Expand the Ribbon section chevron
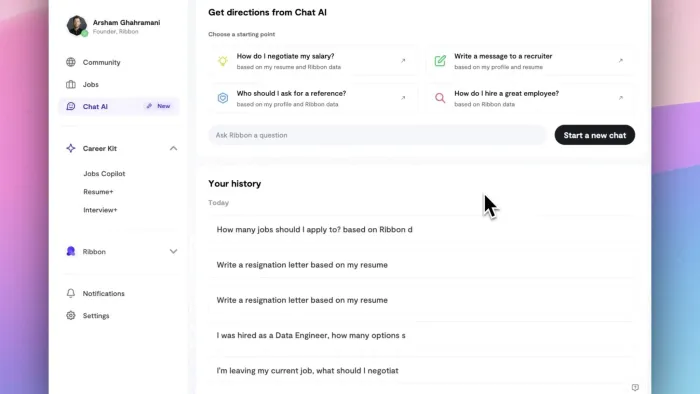The height and width of the screenshot is (394, 700). (x=173, y=252)
